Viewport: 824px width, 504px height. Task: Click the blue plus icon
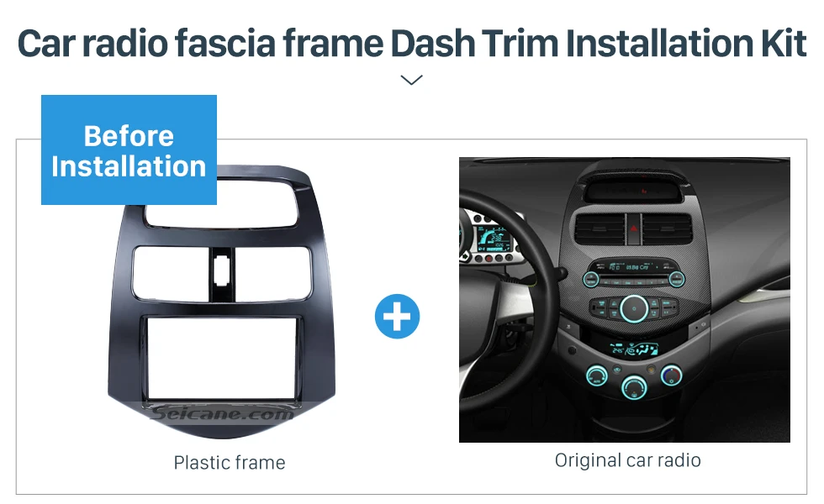pyautogui.click(x=397, y=316)
